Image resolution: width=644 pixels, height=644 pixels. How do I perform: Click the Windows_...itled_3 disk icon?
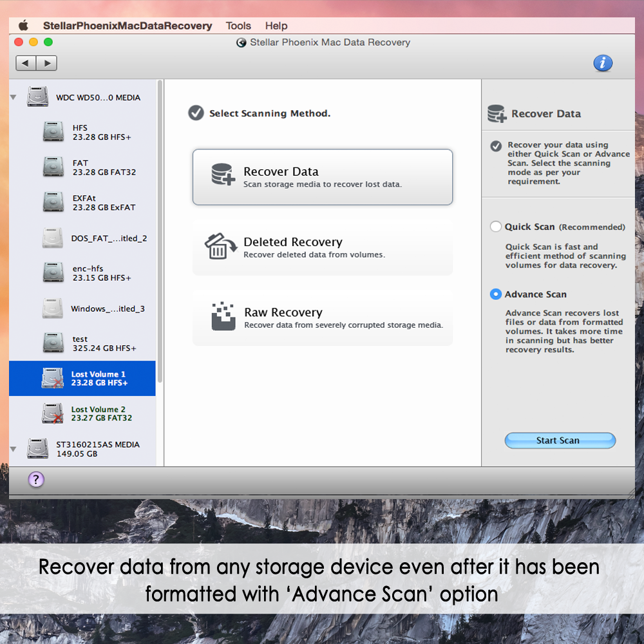pyautogui.click(x=53, y=308)
